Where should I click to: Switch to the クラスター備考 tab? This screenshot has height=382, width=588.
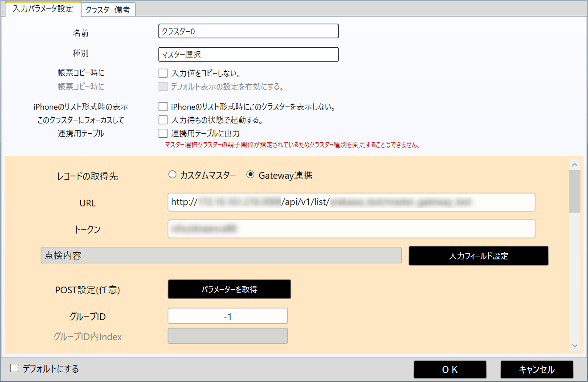point(108,9)
